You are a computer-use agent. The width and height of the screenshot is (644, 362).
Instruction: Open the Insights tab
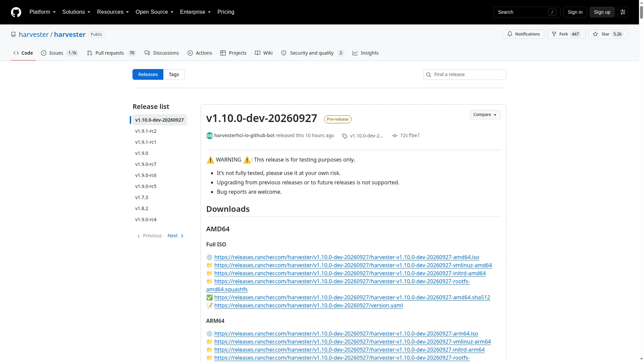[x=366, y=53]
